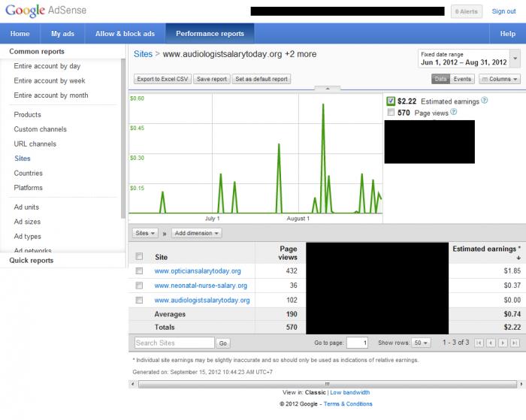The height and width of the screenshot is (420, 526).
Task: Select checkbox for www.neonatal-nurse-salary.org
Action: pos(139,286)
